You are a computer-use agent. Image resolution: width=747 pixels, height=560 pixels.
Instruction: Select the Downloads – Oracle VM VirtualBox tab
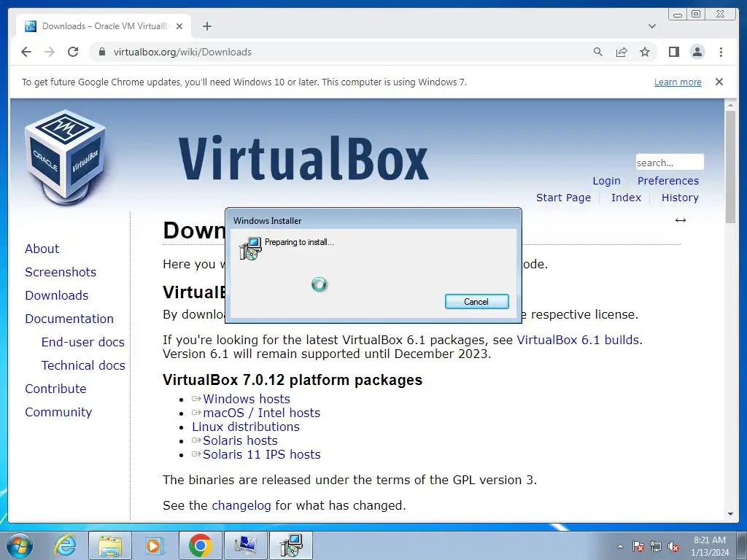[x=104, y=26]
